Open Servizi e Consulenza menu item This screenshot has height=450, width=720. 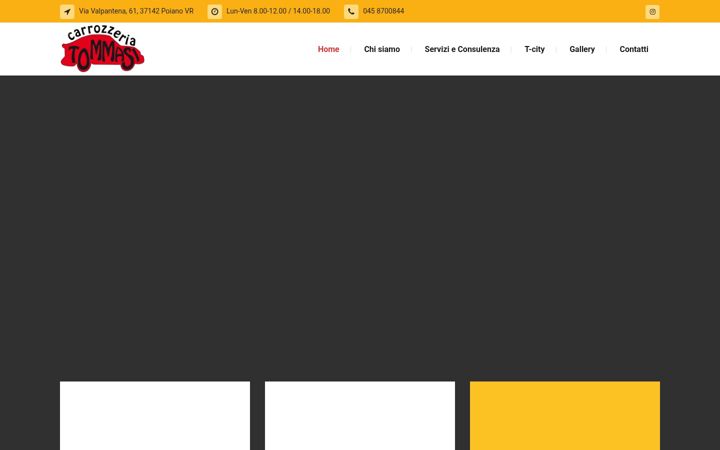462,49
